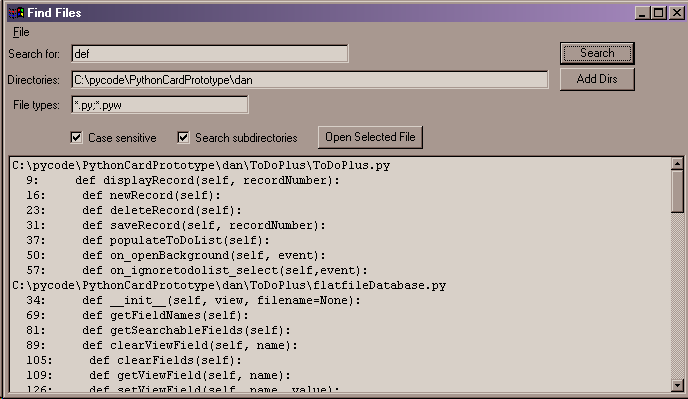
Task: Select result line 9 displayRecord
Action: [183, 180]
